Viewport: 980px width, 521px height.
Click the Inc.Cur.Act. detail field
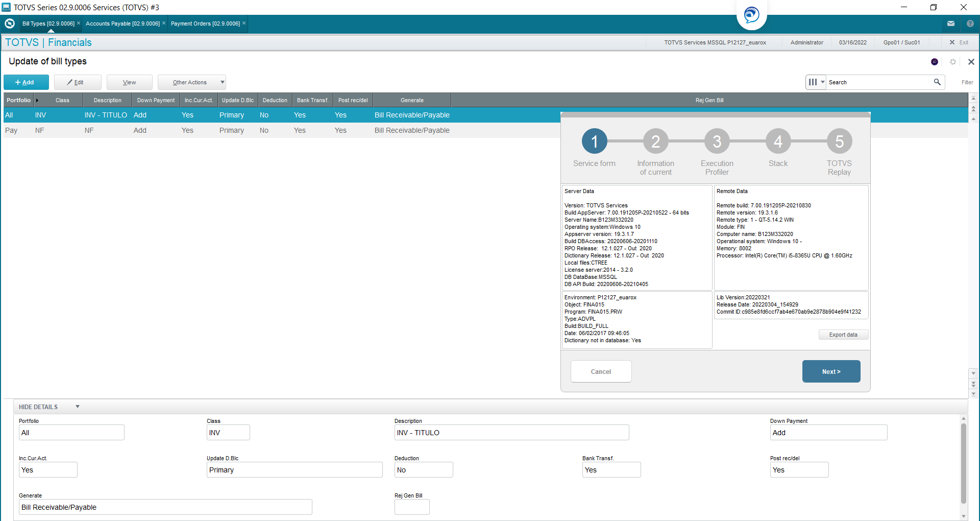click(x=48, y=470)
